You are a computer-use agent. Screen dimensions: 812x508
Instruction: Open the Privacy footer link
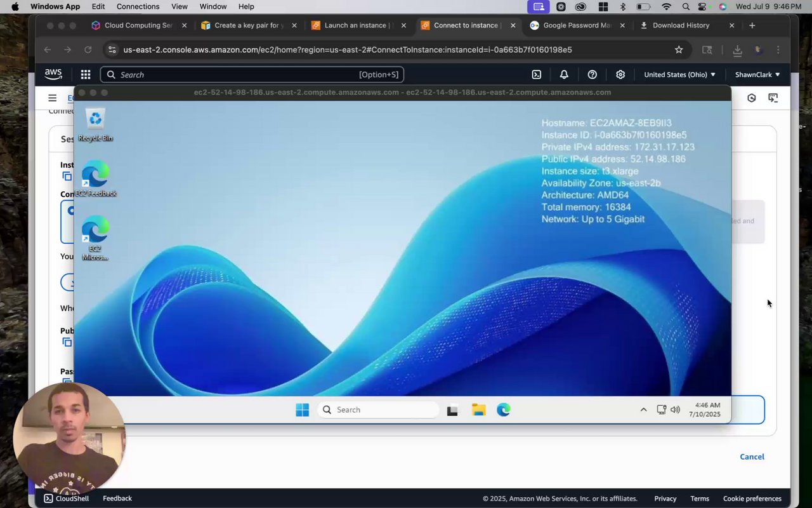pyautogui.click(x=665, y=498)
